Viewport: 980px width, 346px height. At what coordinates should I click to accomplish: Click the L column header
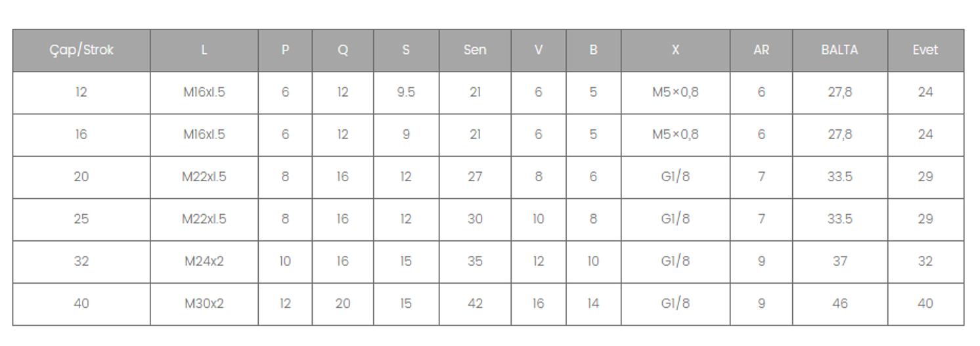[x=204, y=50]
